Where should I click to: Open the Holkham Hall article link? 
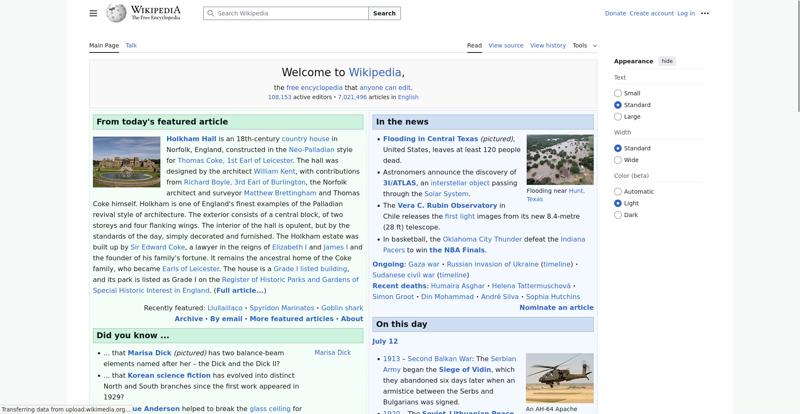pos(191,139)
